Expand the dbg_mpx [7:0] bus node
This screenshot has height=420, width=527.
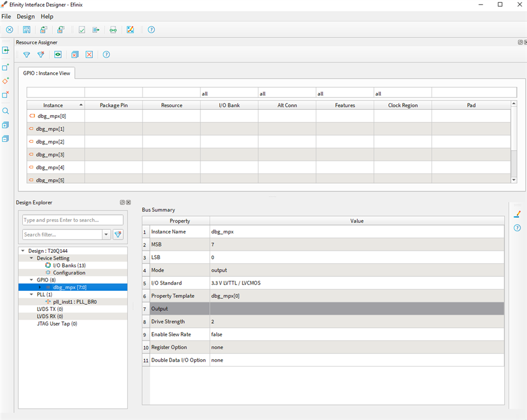pyautogui.click(x=40, y=287)
